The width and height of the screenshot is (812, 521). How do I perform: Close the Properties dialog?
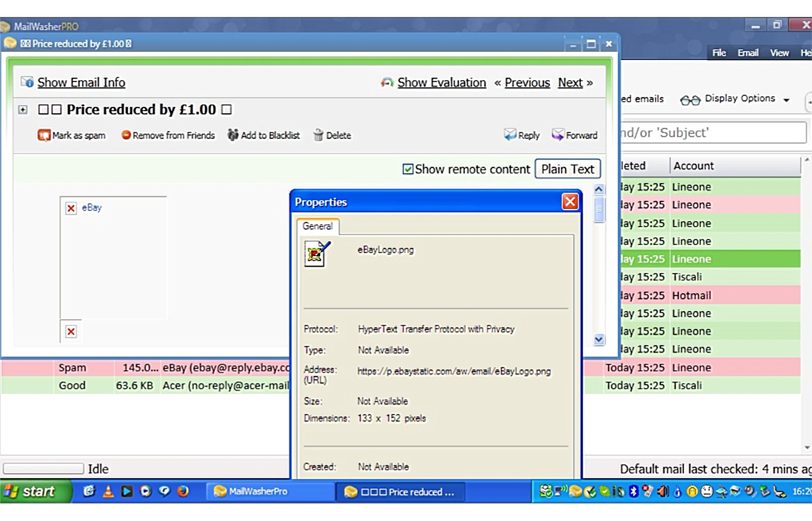click(570, 202)
